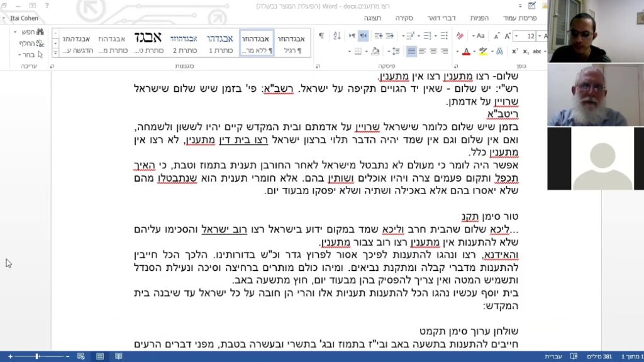Click the web layout view icon
Image resolution: width=644 pixels, height=362 pixels.
(x=81, y=356)
